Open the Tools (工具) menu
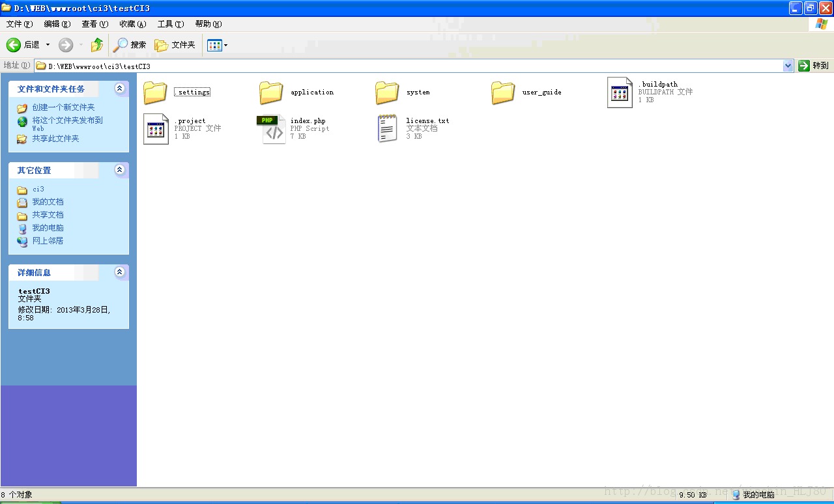 click(x=170, y=24)
